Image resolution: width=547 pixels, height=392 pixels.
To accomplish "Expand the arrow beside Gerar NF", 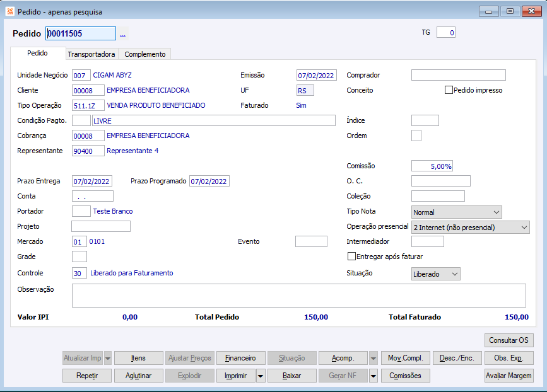I will (373, 376).
